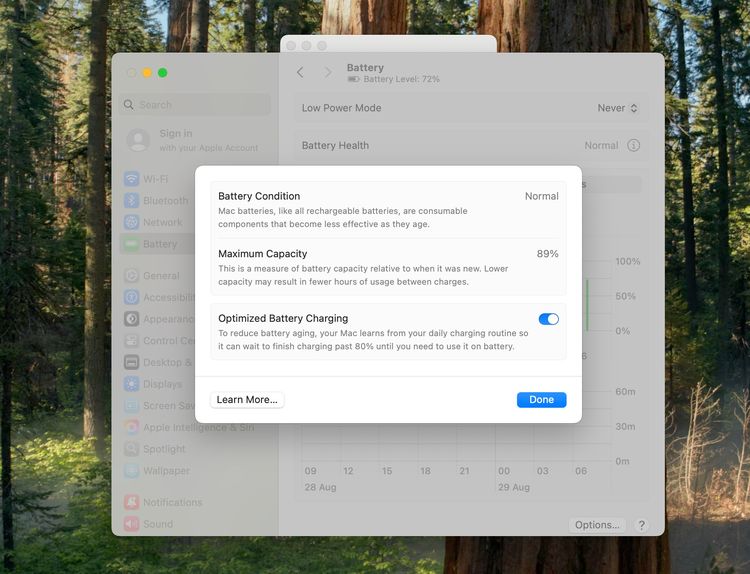Click the 28 Aug date label on chart
Image resolution: width=750 pixels, height=574 pixels.
point(320,487)
